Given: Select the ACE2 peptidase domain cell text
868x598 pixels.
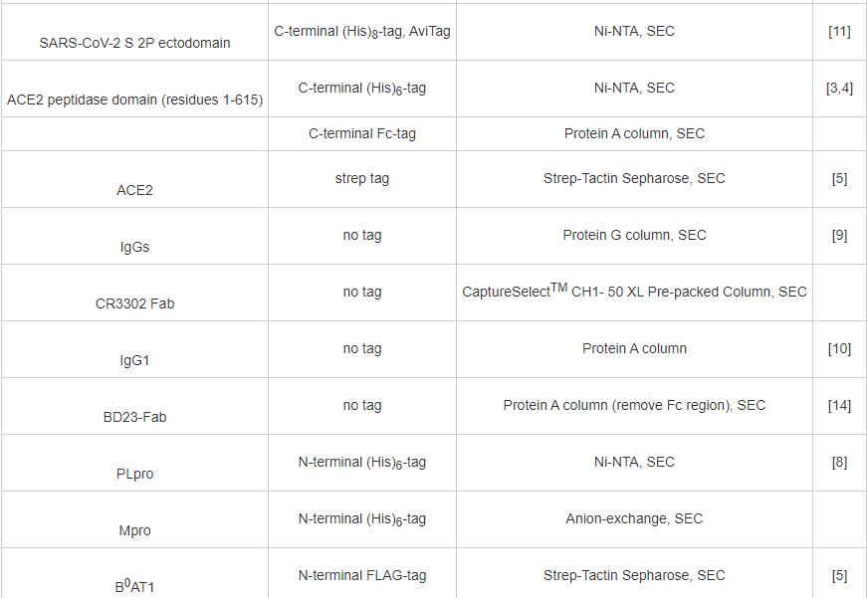Looking at the screenshot, I should tap(134, 100).
